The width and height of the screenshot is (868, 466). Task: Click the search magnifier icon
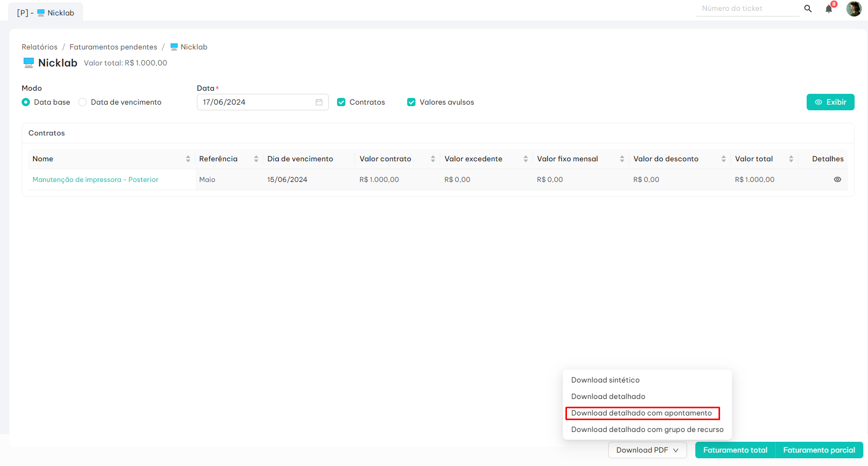[808, 9]
